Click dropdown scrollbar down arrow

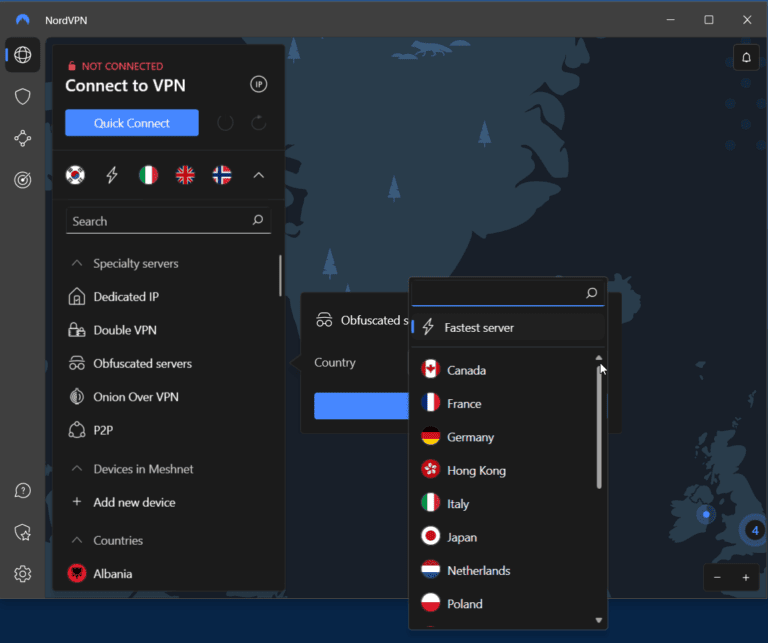pos(599,620)
